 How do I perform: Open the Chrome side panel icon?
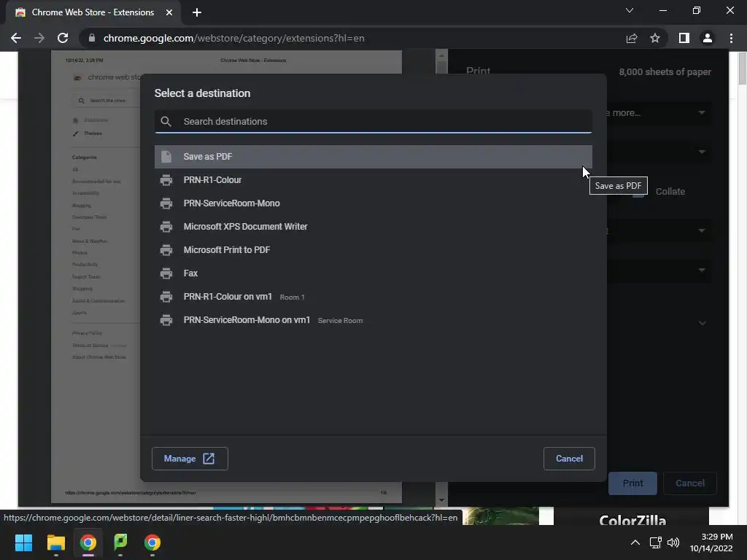coord(684,38)
